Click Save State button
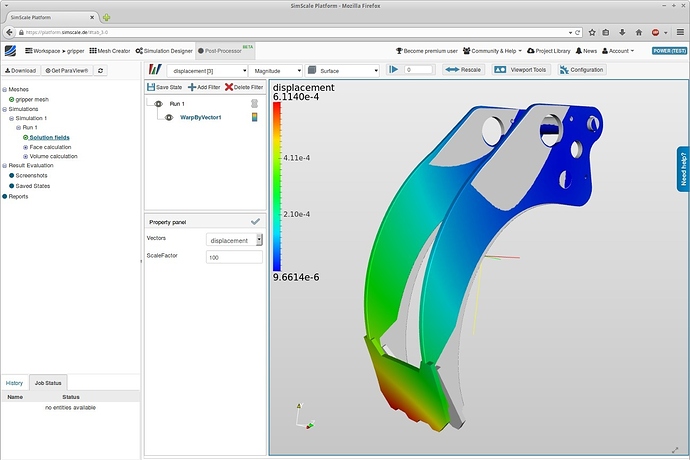Viewport: 690px width, 460px height. coord(164,87)
